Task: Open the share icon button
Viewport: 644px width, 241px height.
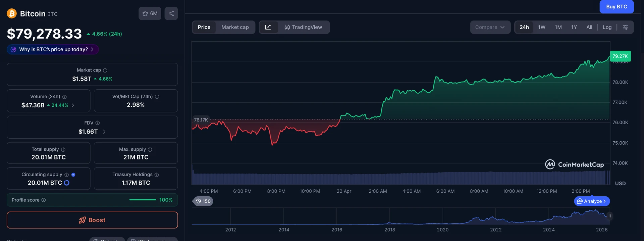Action: (x=171, y=13)
